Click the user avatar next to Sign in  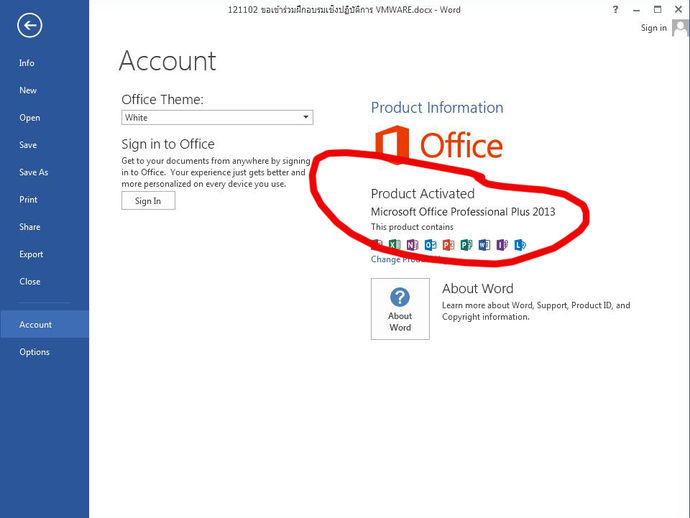680,28
